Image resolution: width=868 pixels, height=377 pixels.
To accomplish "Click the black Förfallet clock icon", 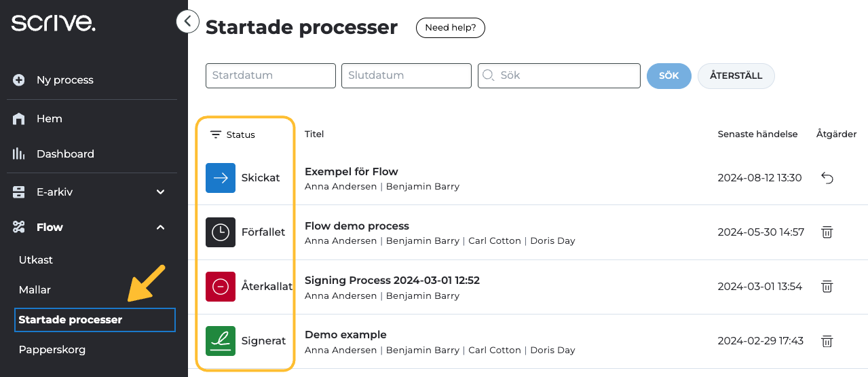I will tap(221, 232).
